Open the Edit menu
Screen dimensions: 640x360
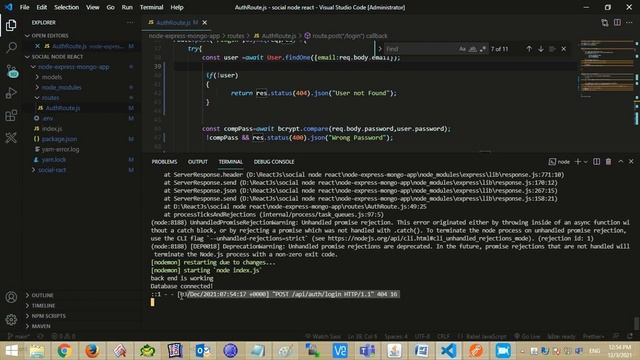tap(42, 7)
